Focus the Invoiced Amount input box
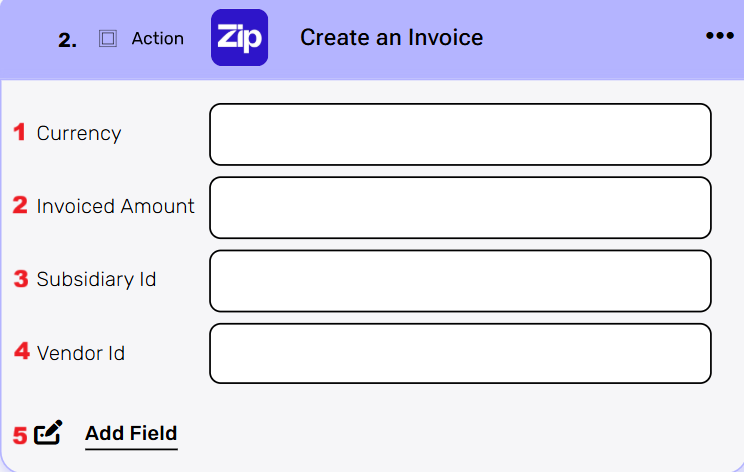The width and height of the screenshot is (744, 472). click(460, 207)
